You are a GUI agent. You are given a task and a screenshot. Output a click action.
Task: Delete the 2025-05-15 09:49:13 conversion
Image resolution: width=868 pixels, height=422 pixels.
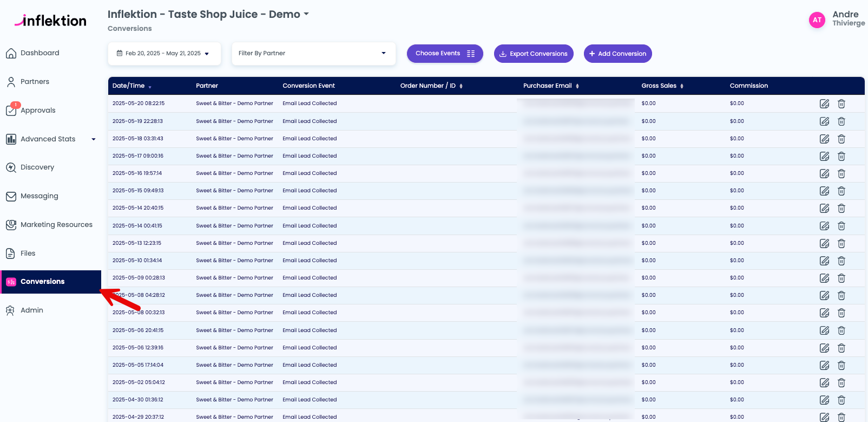[841, 191]
